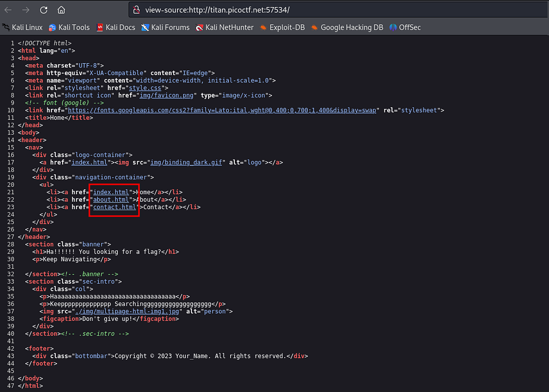Open the ./img/multipage-html-img1.jpg link
The image size is (549, 392).
(x=127, y=312)
